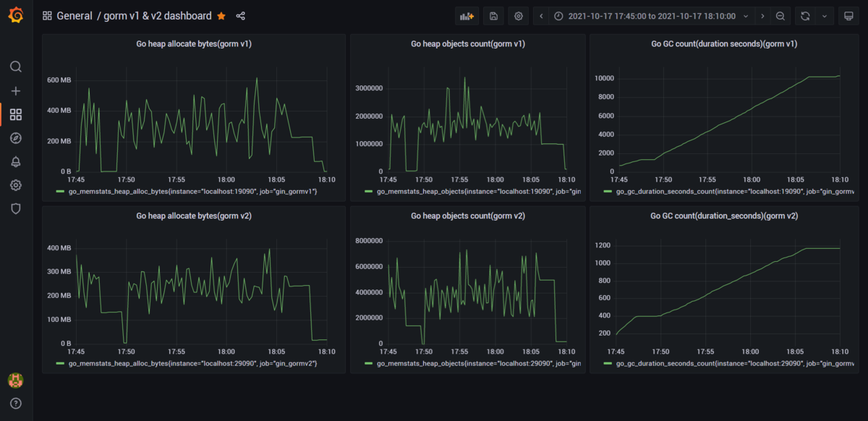Open the Grafana home logo
The image size is (868, 421).
[16, 15]
